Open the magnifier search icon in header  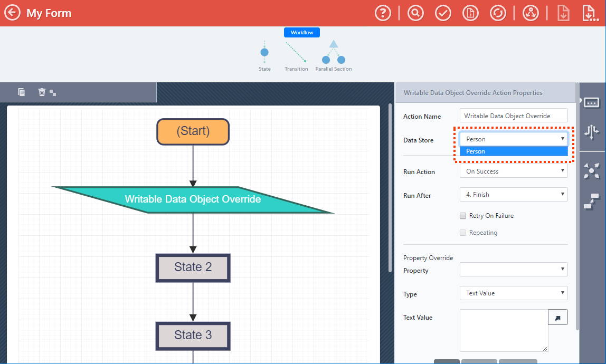tap(415, 13)
